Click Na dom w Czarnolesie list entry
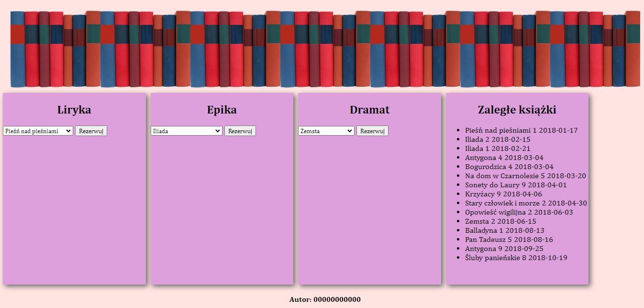This screenshot has height=308, width=644. coord(525,176)
